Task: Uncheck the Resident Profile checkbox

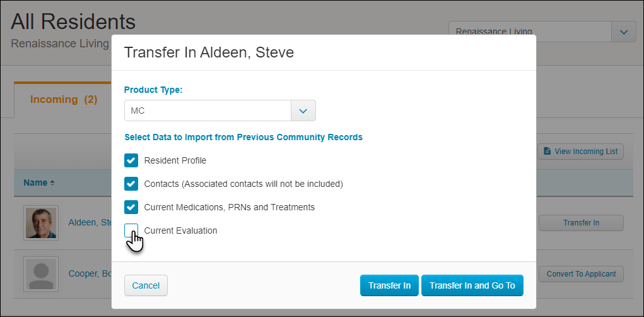Action: (x=131, y=160)
